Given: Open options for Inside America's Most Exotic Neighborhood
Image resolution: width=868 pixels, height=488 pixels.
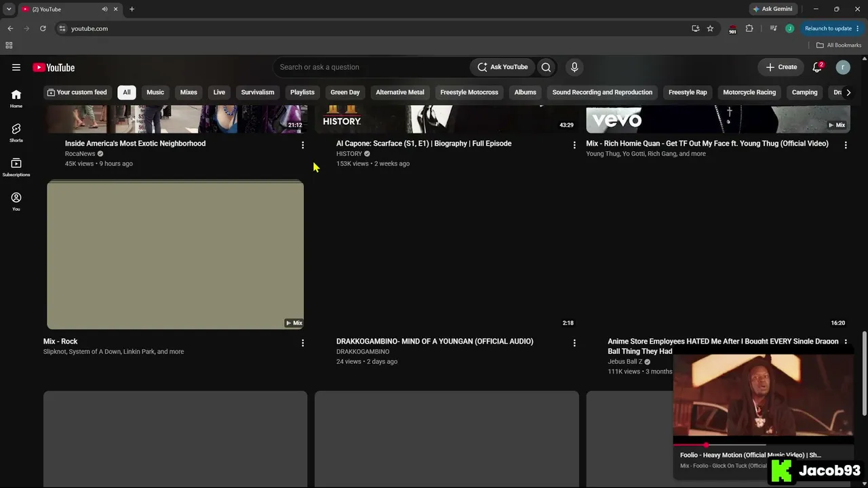Looking at the screenshot, I should (302, 145).
